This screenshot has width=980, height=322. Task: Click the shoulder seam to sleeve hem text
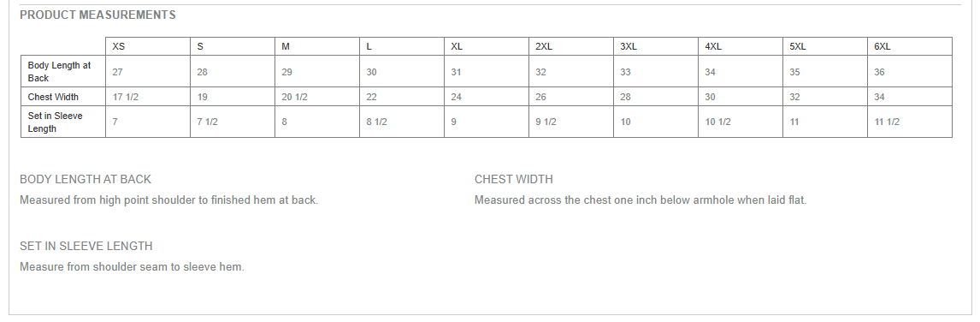[x=132, y=267]
